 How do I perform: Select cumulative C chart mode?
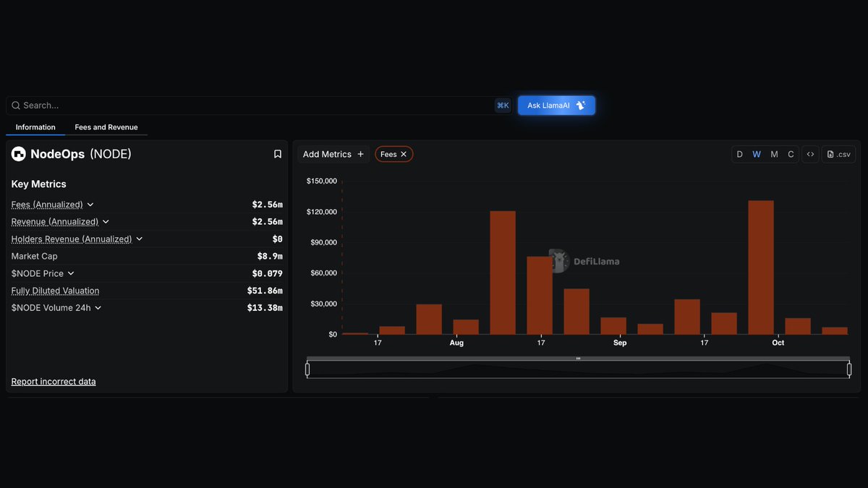tap(791, 154)
